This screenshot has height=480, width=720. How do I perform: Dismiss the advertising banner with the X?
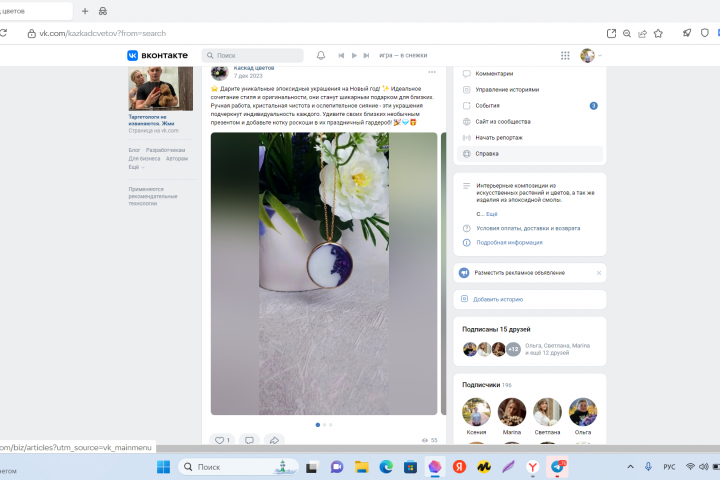point(599,273)
